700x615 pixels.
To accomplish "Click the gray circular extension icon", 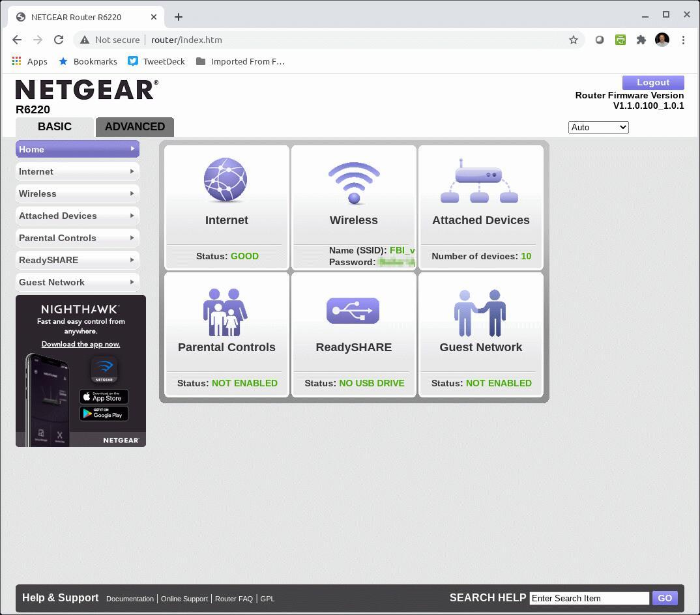I will (600, 40).
